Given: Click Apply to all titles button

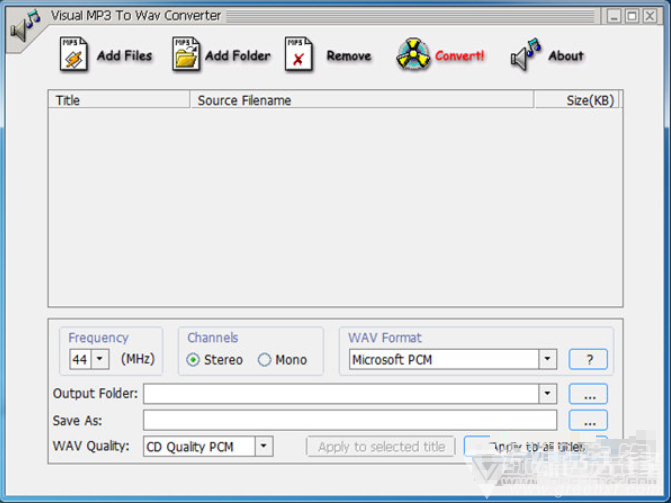Looking at the screenshot, I should pos(536,447).
